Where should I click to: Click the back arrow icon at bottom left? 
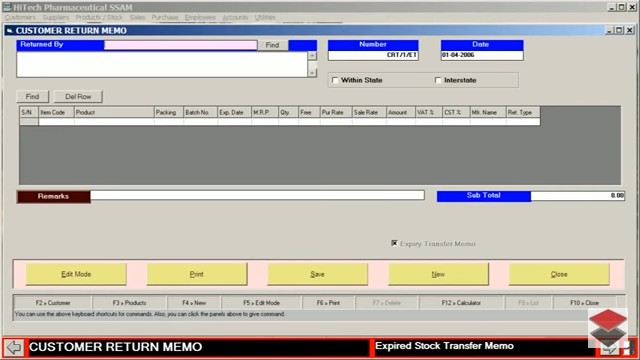pyautogui.click(x=14, y=347)
